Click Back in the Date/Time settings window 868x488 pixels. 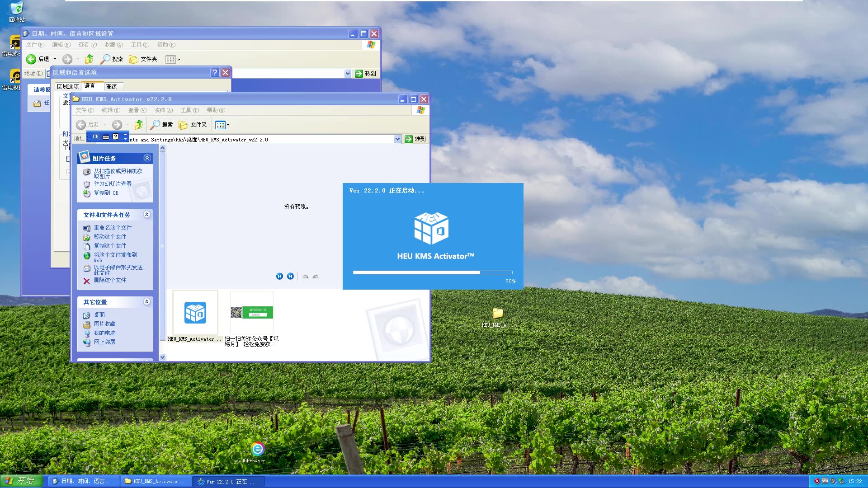tap(38, 59)
